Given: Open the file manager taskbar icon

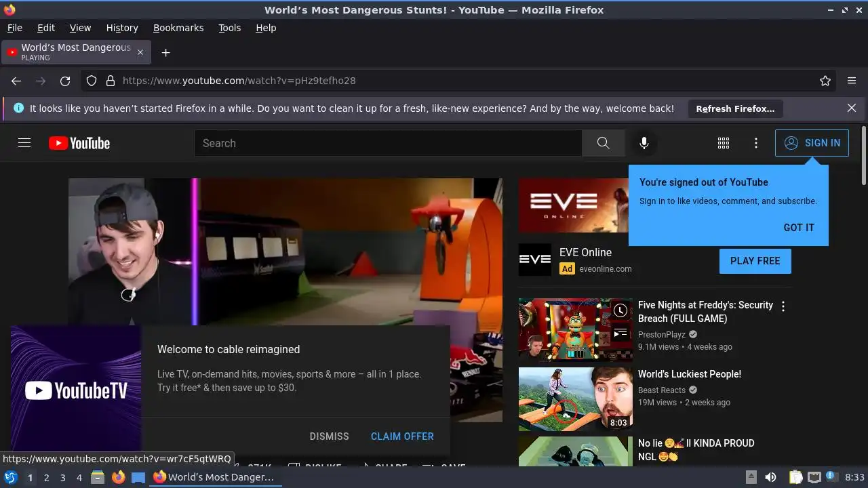Looking at the screenshot, I should click(x=98, y=477).
